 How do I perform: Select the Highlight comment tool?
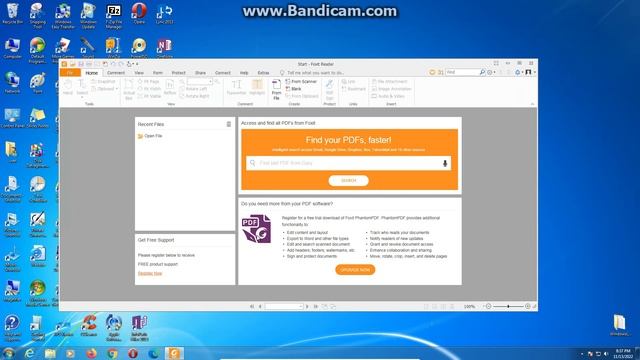pos(257,87)
